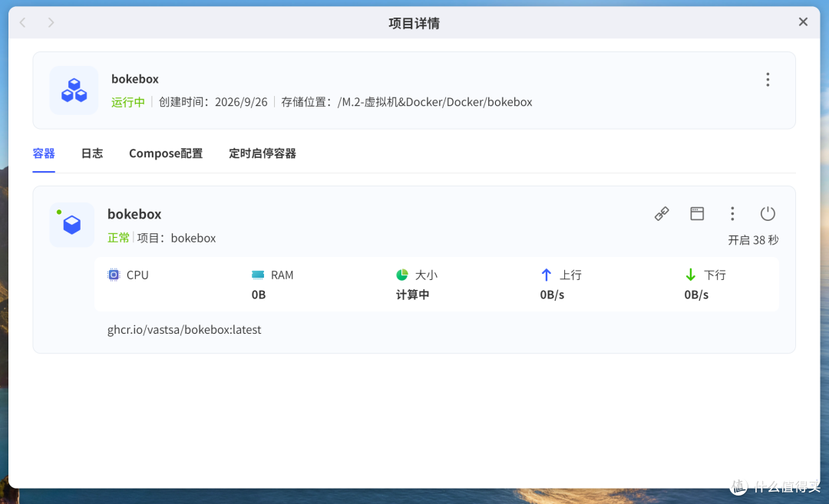This screenshot has width=829, height=504.
Task: Switch to the 容器 tab
Action: pyautogui.click(x=43, y=153)
